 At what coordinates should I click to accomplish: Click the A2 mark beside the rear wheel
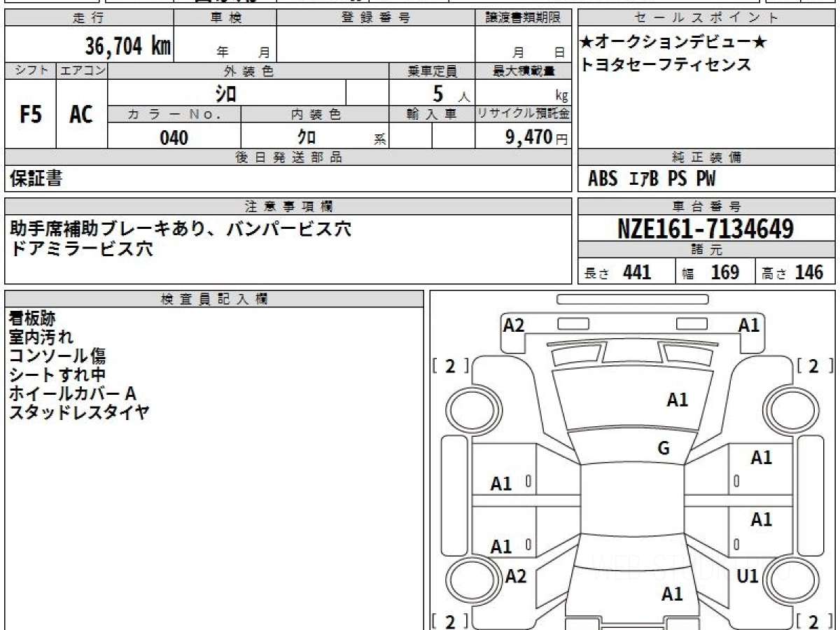pos(516,576)
